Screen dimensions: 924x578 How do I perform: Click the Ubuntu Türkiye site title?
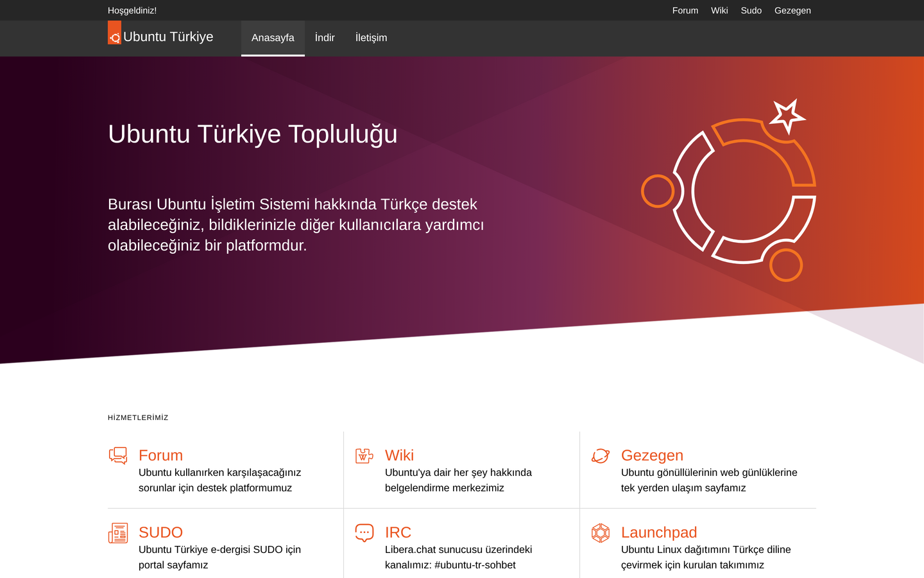tap(168, 37)
